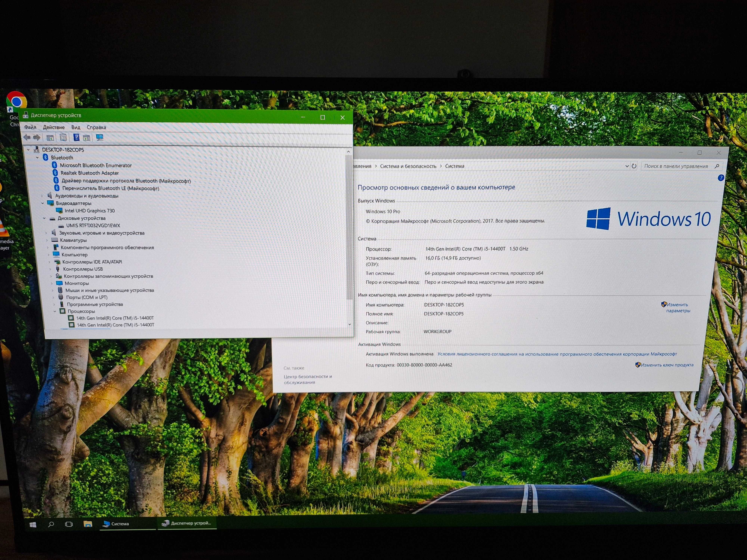
Task: Refresh the System control panel page
Action: tap(634, 166)
